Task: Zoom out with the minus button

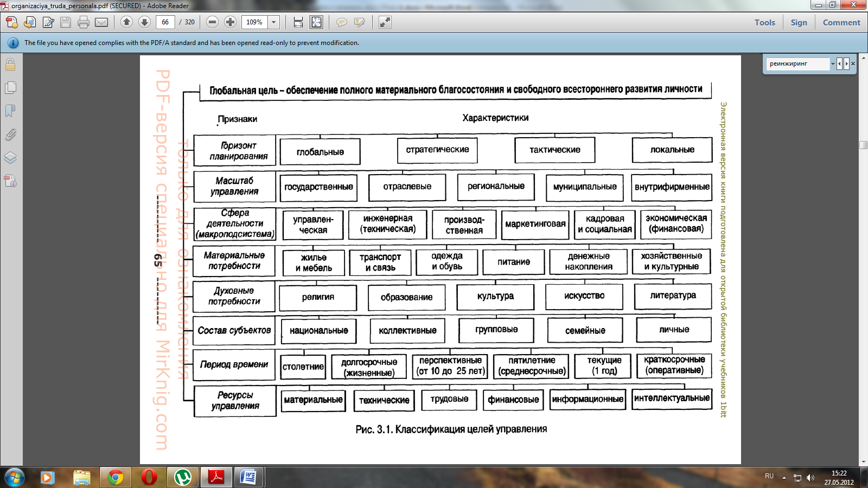Action: coord(213,22)
